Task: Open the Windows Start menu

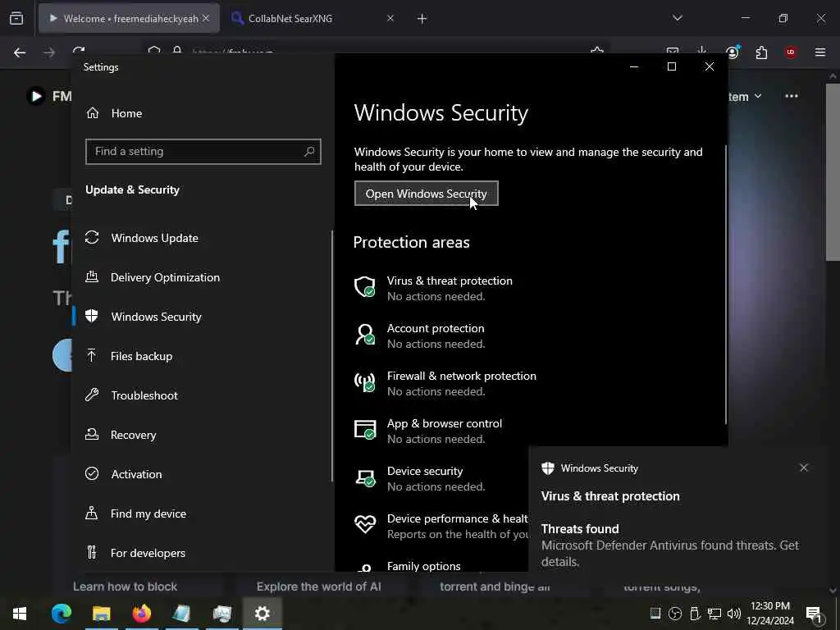Action: click(20, 614)
